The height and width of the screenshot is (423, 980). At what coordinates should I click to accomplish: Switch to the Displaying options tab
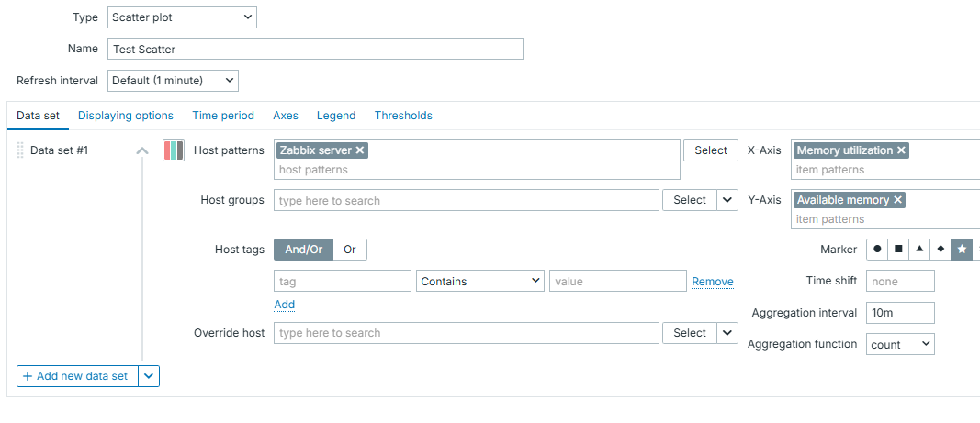pyautogui.click(x=126, y=116)
